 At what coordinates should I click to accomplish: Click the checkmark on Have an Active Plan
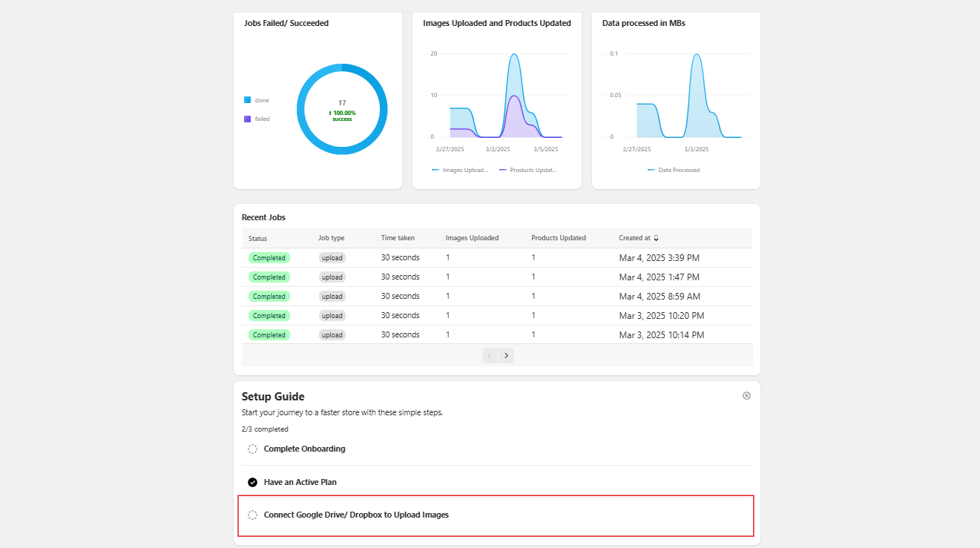(252, 481)
